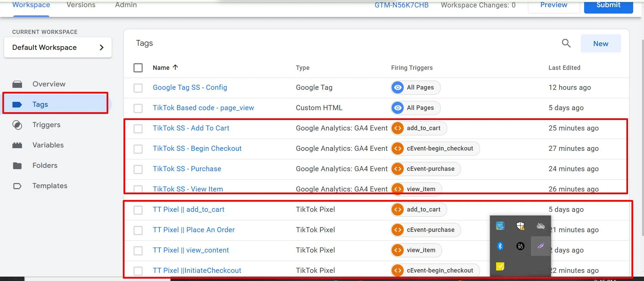Click the Overview briefcase icon in sidebar
644x281 pixels.
17,84
